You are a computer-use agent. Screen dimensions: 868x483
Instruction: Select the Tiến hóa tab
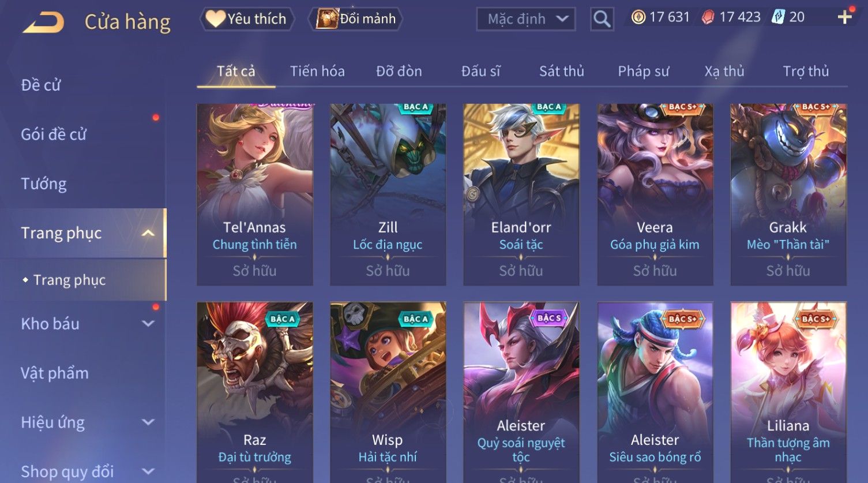pos(317,71)
